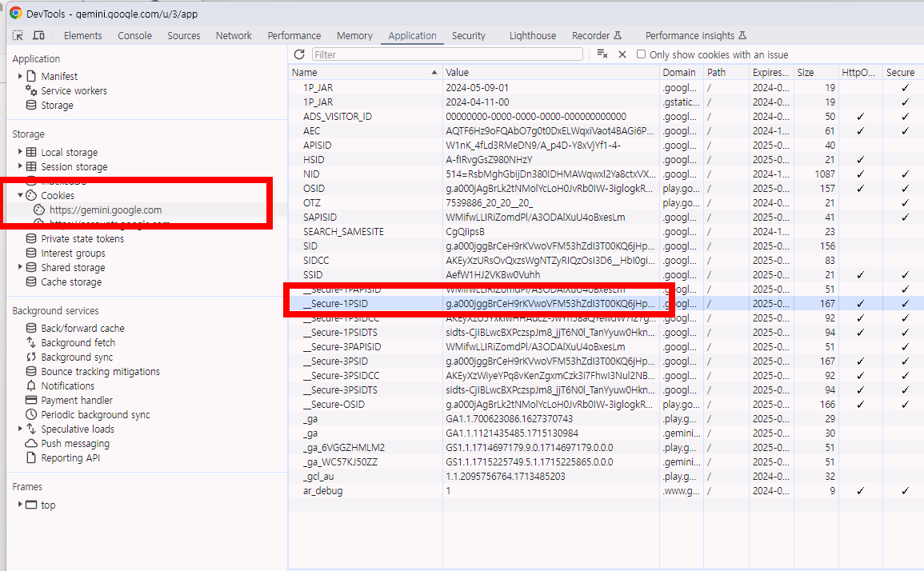Click the Local storage table icon
The height and width of the screenshot is (571, 924).
point(31,152)
